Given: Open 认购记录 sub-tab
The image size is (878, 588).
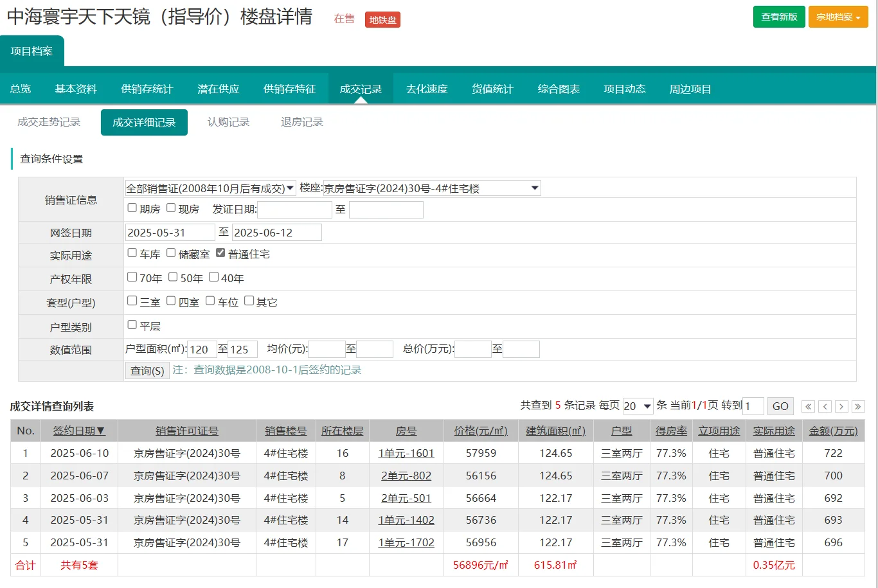Looking at the screenshot, I should [x=229, y=122].
